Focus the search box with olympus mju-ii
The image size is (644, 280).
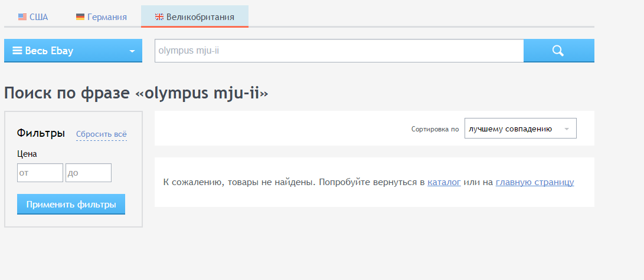pyautogui.click(x=339, y=51)
